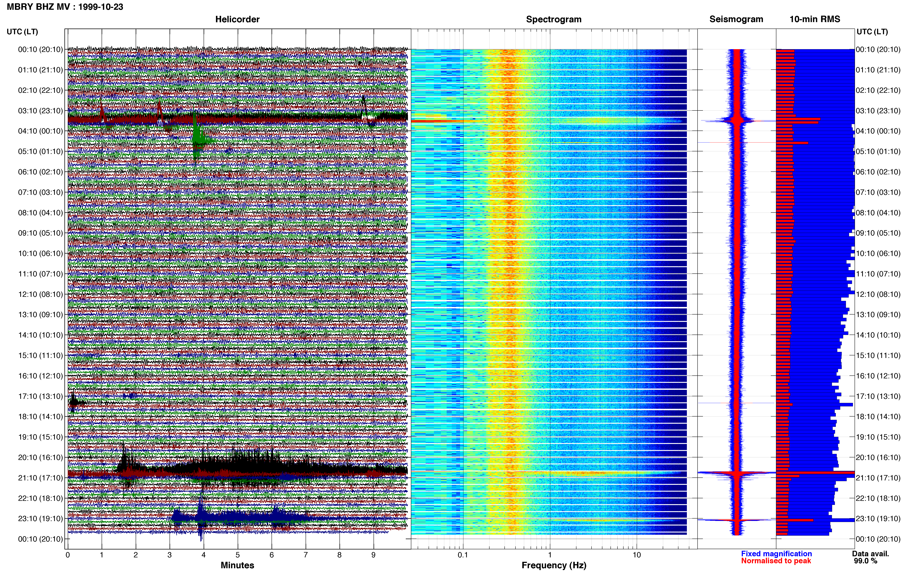Click the '1' frequency tick label on spectrogram
Screen dimensions: 924x578
tap(550, 555)
